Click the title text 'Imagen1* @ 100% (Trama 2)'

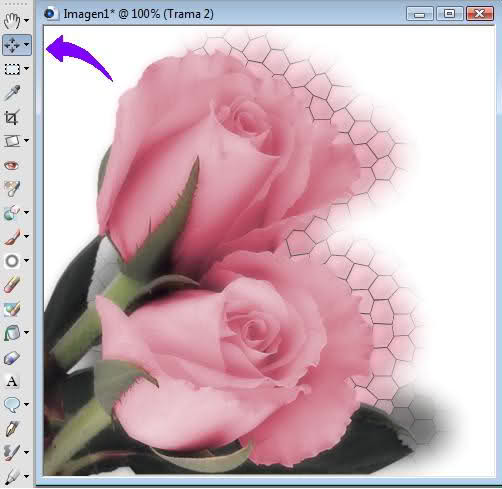138,14
